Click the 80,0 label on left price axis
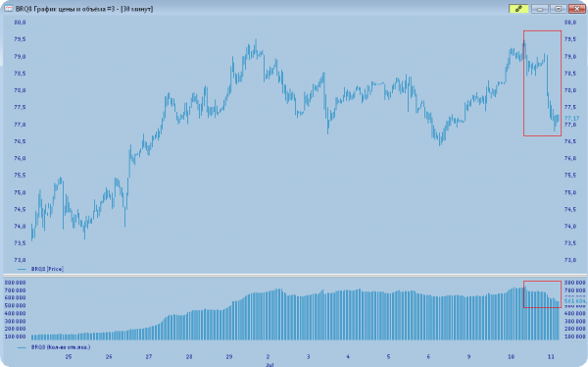Screen dimensions: 588x367 click(x=20, y=23)
